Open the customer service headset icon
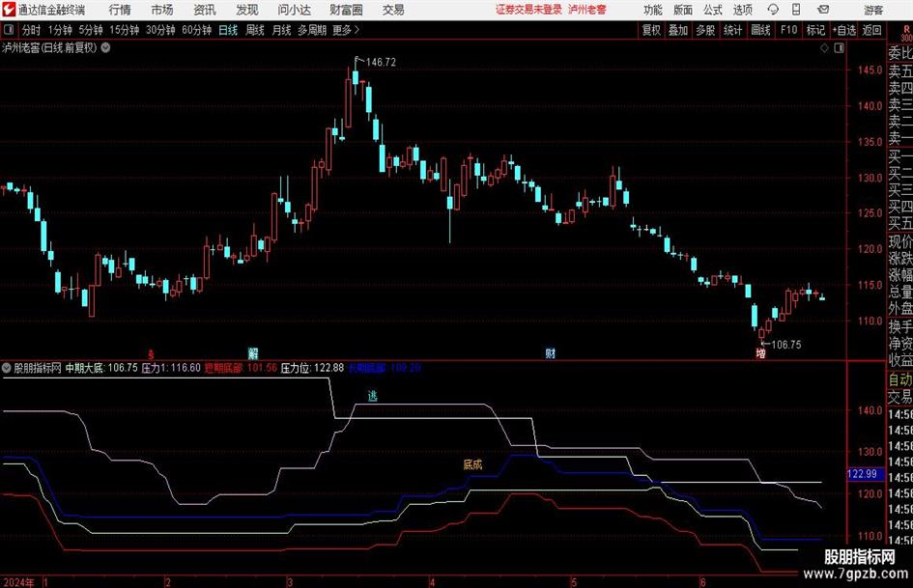The image size is (913, 588). [773, 10]
